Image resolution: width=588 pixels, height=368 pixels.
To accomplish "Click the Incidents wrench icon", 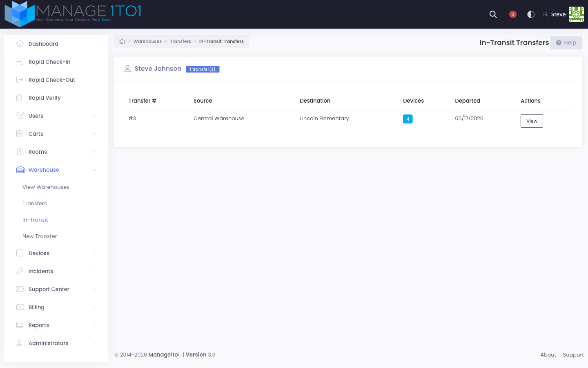I will (20, 271).
